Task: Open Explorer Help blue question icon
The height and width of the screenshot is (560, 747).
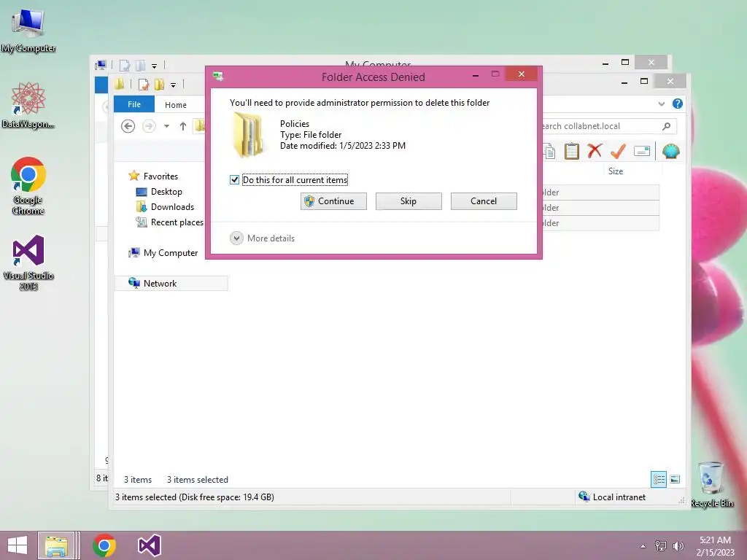Action: (x=678, y=104)
